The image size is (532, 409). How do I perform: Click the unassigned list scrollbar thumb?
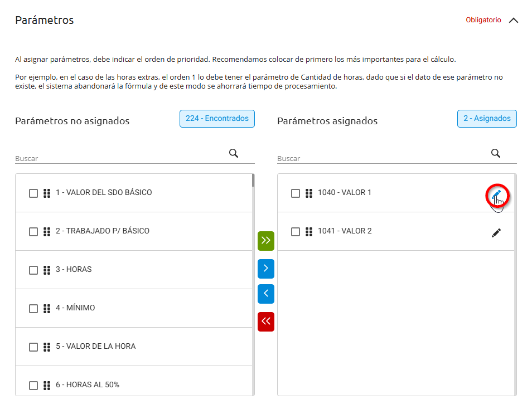[253, 180]
